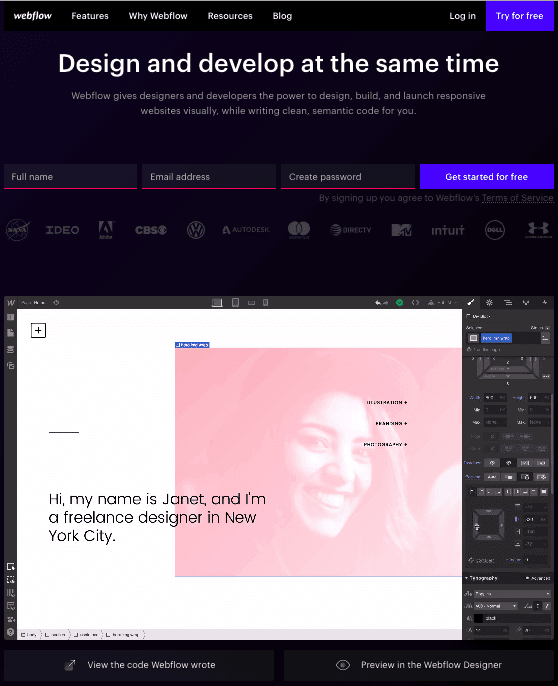Image resolution: width=558 pixels, height=686 pixels.
Task: Open the font family dropdown
Action: click(x=512, y=594)
